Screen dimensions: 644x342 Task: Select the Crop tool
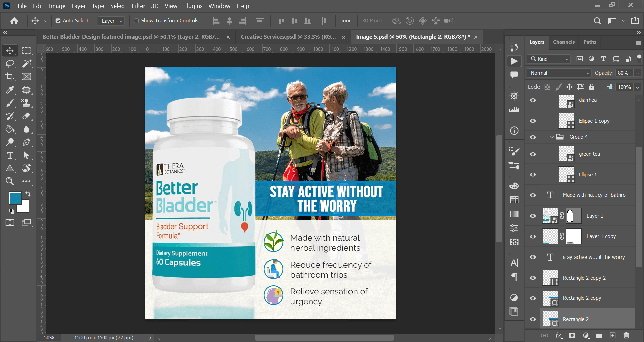(10, 77)
